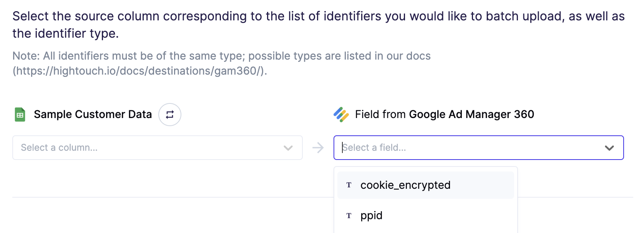Viewport: 644px width, 233px height.
Task: Click the identifier batch upload instruction heading
Action: (319, 25)
